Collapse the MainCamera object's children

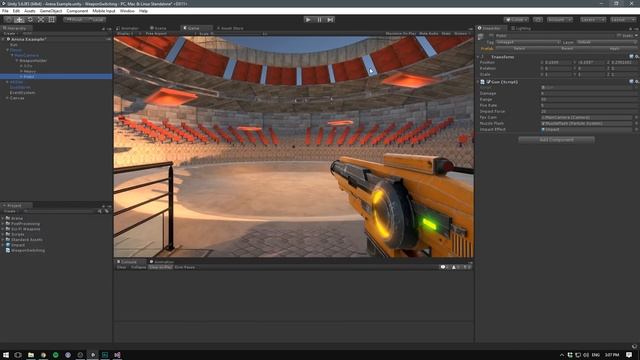12,55
